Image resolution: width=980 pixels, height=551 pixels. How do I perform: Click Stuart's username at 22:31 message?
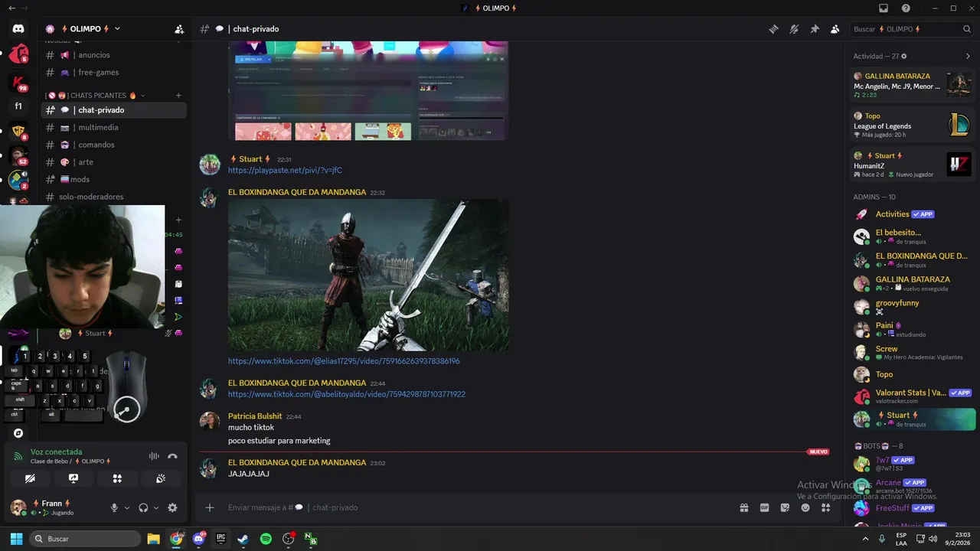point(250,159)
